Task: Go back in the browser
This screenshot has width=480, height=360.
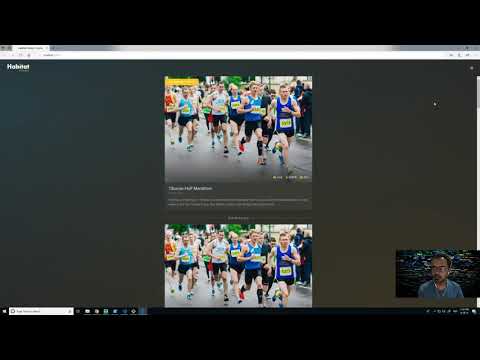Action: pyautogui.click(x=4, y=55)
